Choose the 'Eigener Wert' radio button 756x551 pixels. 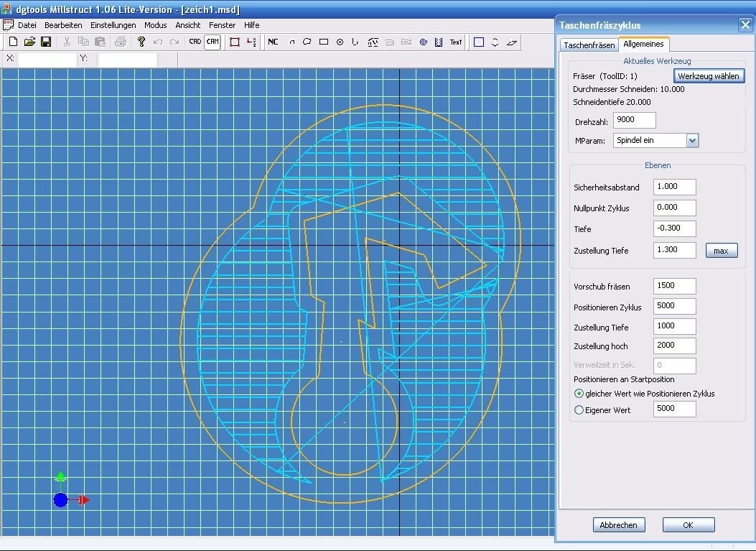point(579,410)
